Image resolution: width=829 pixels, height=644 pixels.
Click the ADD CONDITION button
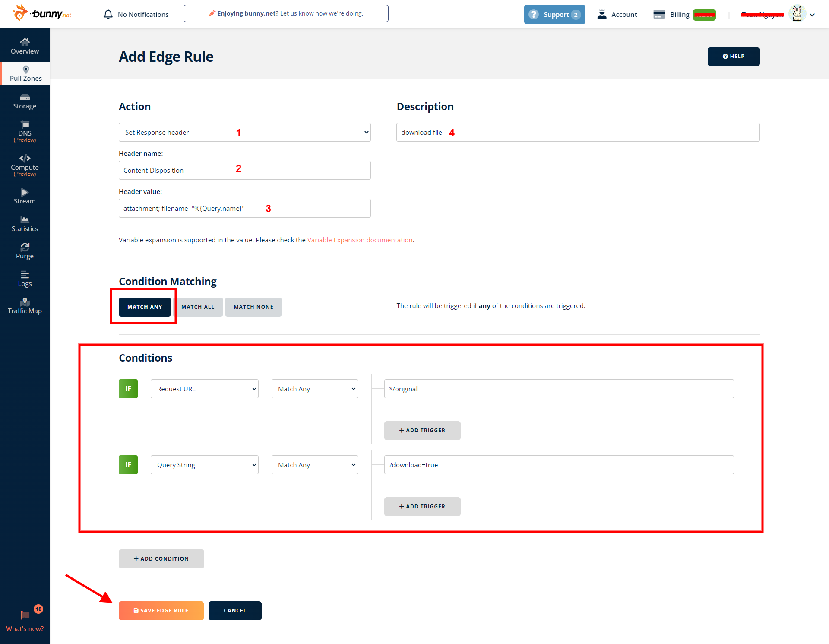tap(161, 558)
